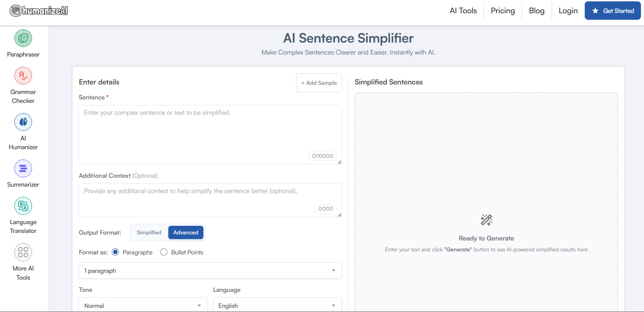The width and height of the screenshot is (644, 312).
Task: Open the Grammar Checker icon
Action: (23, 76)
